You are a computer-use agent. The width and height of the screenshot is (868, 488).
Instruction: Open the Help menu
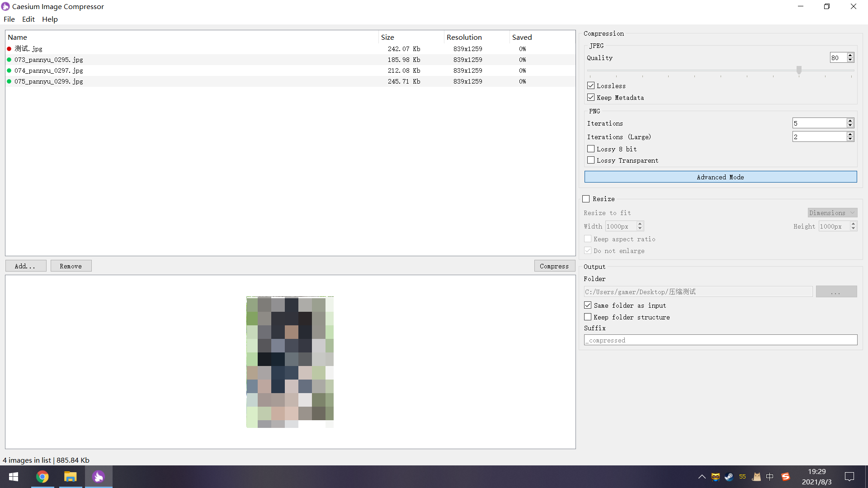tap(50, 19)
